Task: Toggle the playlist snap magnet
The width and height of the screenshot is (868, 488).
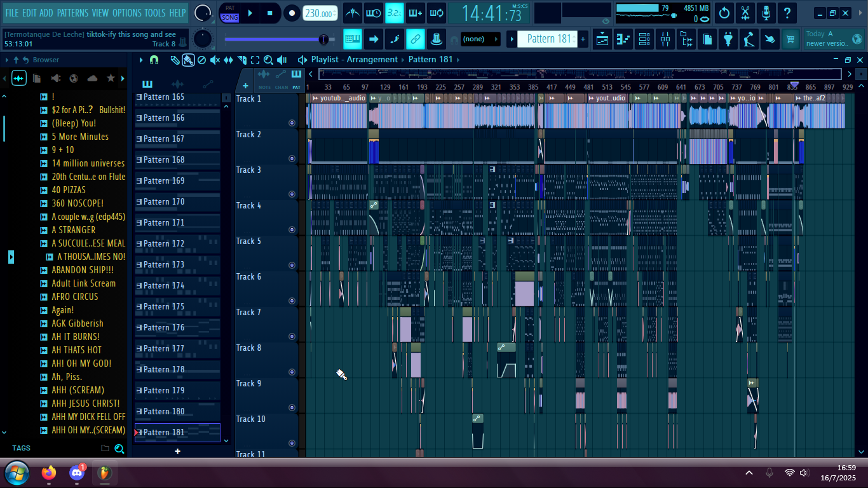Action: click(x=154, y=60)
